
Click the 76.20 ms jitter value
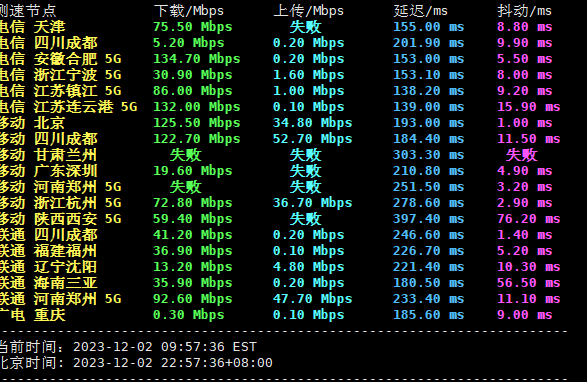(529, 219)
